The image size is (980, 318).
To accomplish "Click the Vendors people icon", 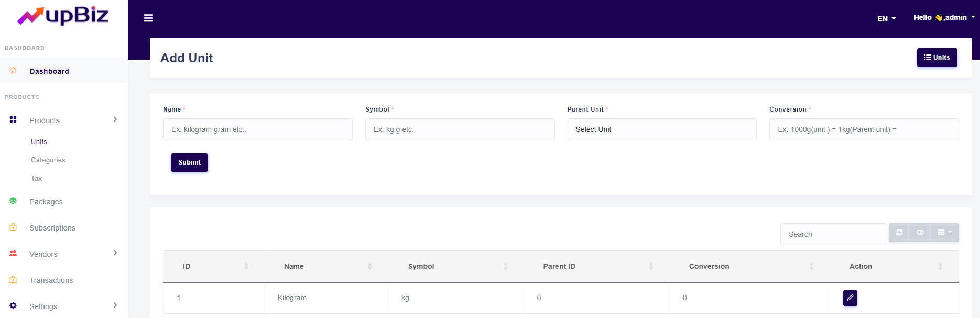I will (13, 254).
